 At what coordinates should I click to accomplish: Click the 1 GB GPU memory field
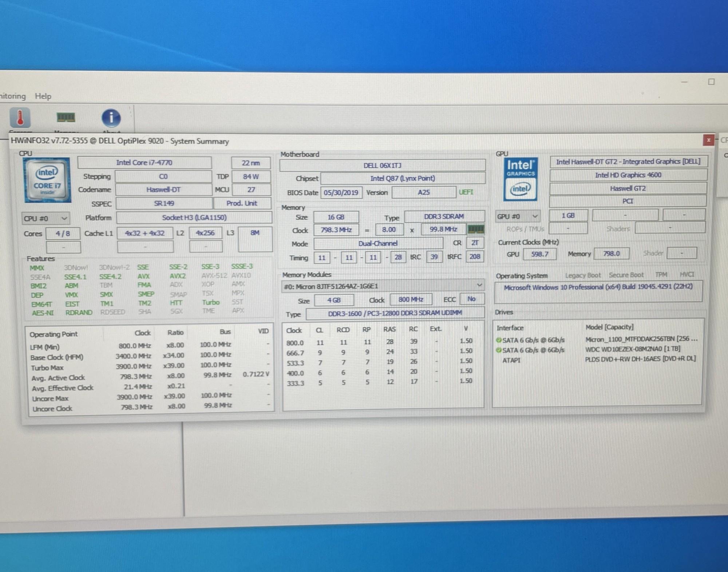568,215
